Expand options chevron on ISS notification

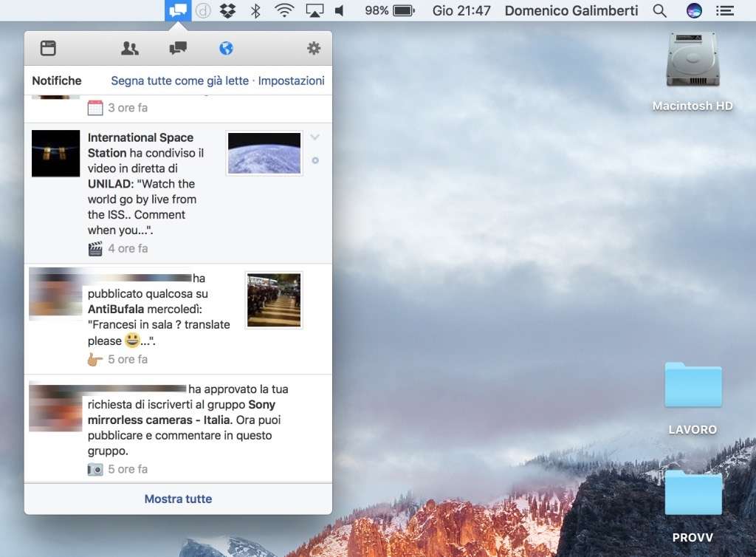coord(315,137)
